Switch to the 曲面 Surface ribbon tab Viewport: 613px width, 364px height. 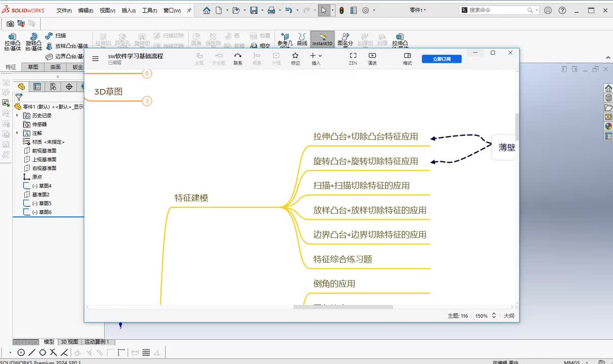tap(55, 67)
